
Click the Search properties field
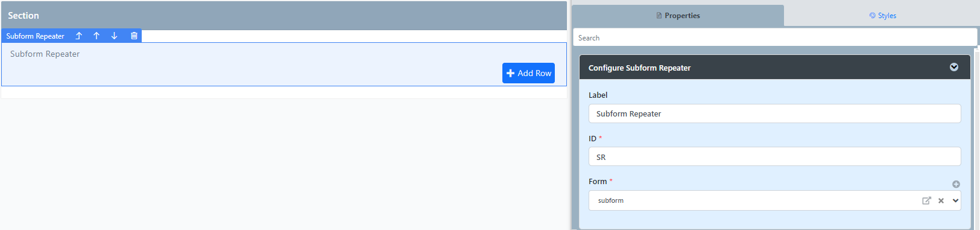point(775,37)
